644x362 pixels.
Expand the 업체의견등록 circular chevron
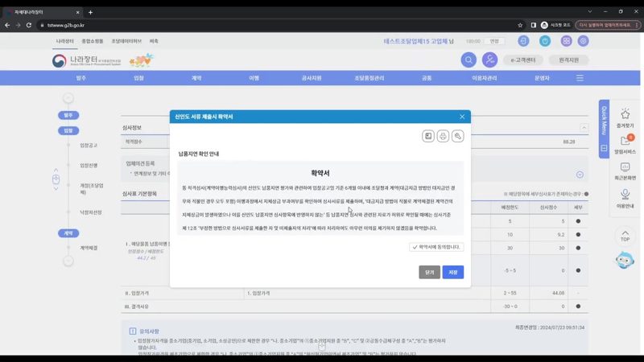click(580, 175)
